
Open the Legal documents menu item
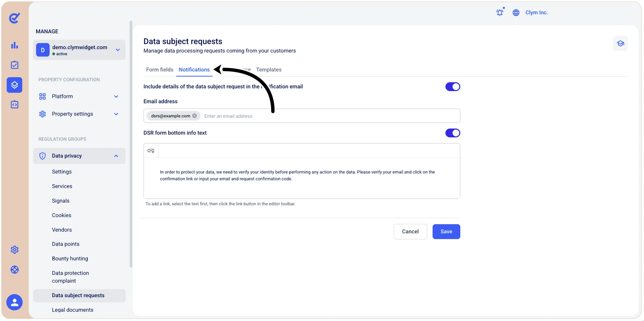click(x=73, y=310)
